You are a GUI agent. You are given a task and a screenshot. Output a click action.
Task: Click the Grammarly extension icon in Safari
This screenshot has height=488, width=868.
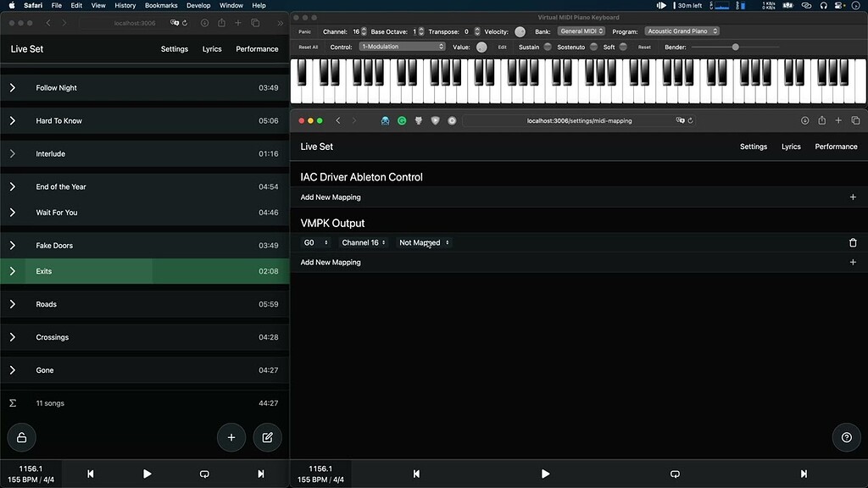tap(402, 120)
